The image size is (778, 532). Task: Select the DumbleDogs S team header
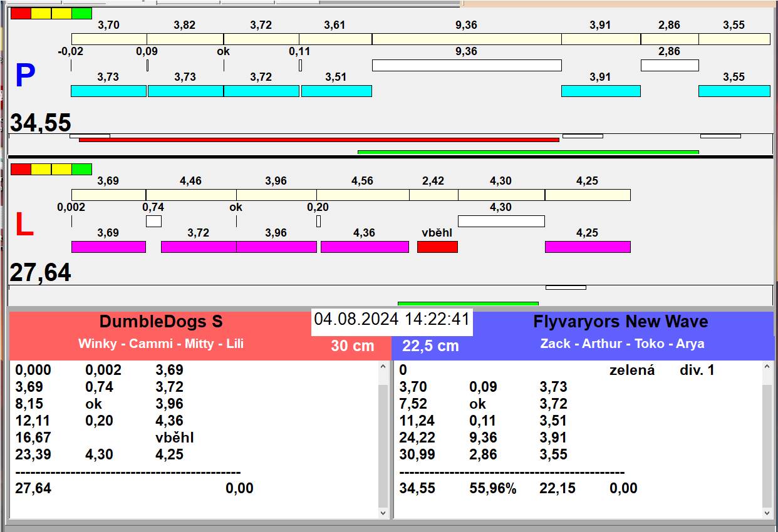(161, 322)
